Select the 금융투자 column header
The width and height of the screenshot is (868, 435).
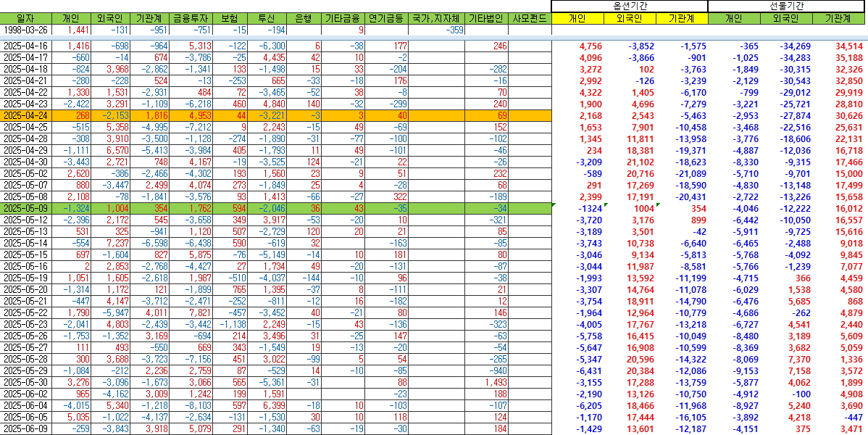point(191,18)
